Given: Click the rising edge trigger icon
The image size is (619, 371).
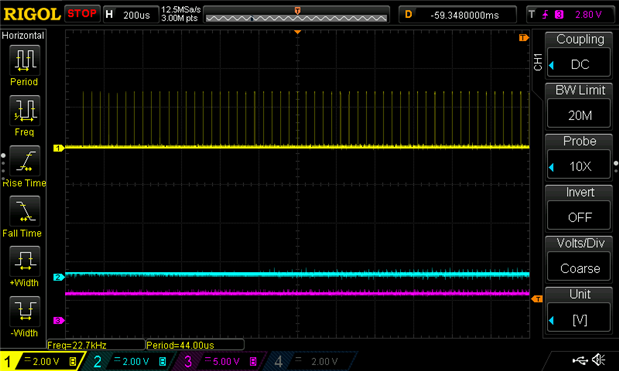Looking at the screenshot, I should (x=546, y=15).
